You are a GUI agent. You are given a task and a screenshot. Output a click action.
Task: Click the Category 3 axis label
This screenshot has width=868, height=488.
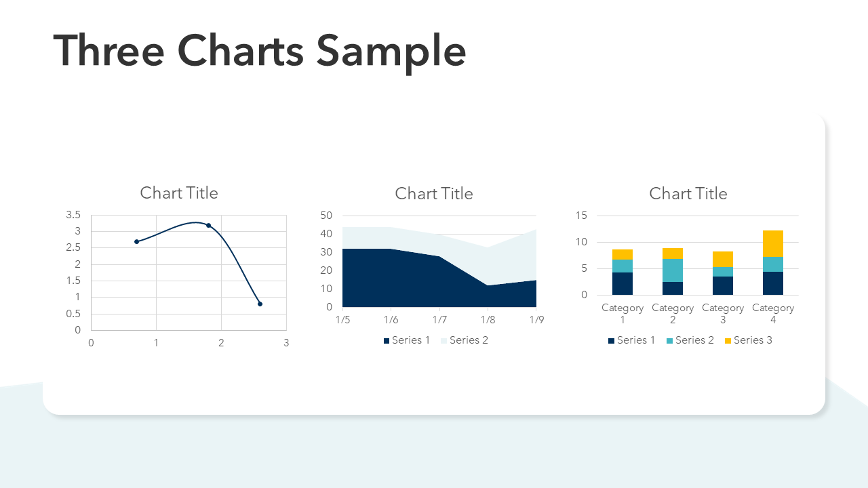point(723,313)
